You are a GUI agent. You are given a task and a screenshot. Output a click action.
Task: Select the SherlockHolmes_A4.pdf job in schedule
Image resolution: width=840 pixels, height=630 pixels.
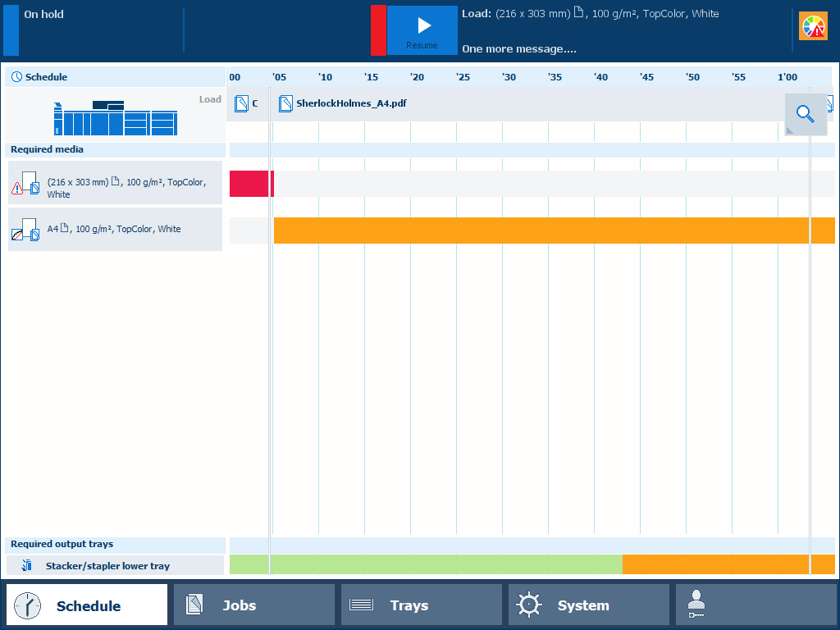(x=351, y=104)
